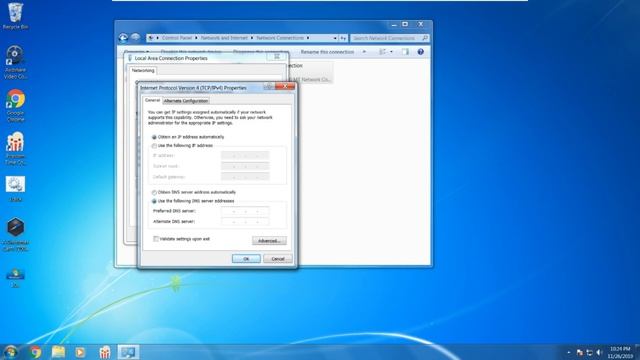Expand the Control Panel breadcrumb arrow
640x360 pixels.
[x=196, y=38]
